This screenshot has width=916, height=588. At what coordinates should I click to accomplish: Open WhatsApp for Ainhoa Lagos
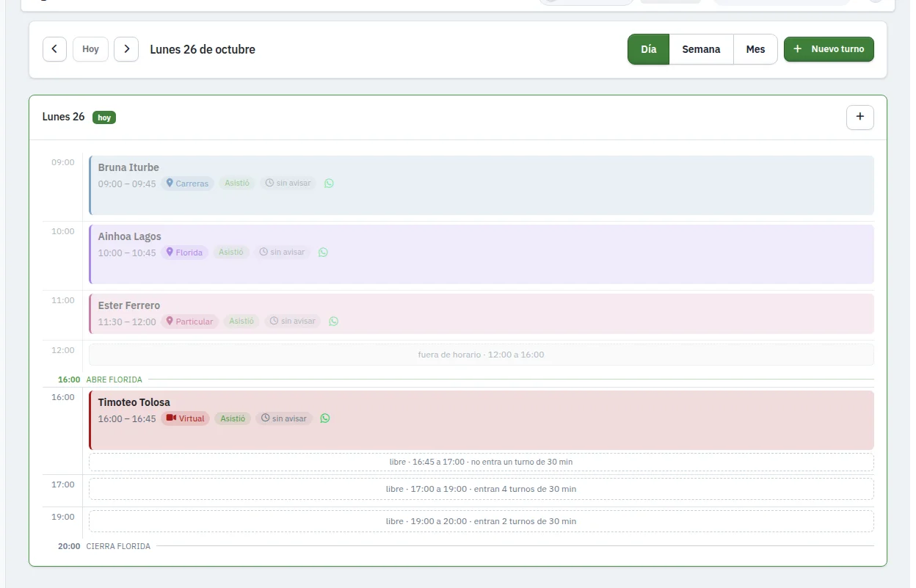pyautogui.click(x=323, y=253)
